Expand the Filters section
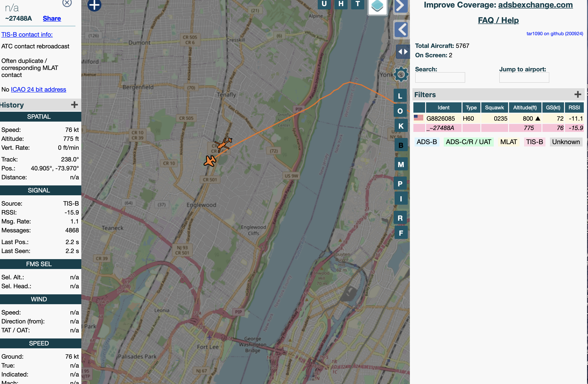Screen dimensions: 588x384 click(578, 94)
